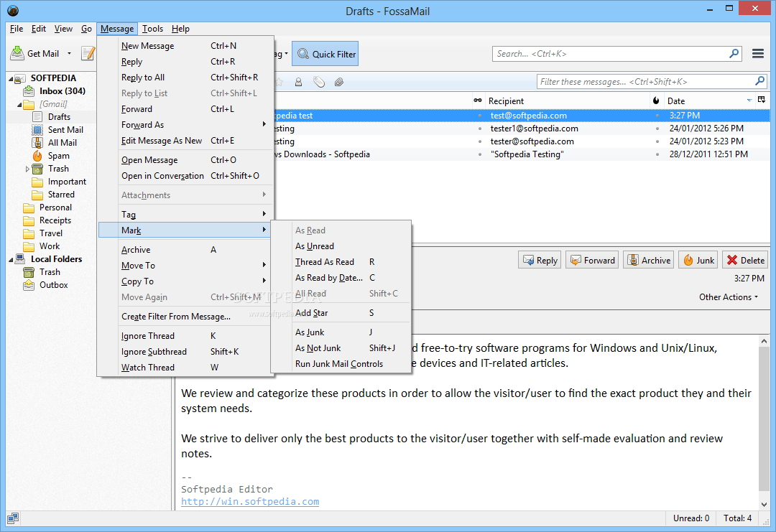Open the Other Actions dropdown
776x532 pixels.
729,297
